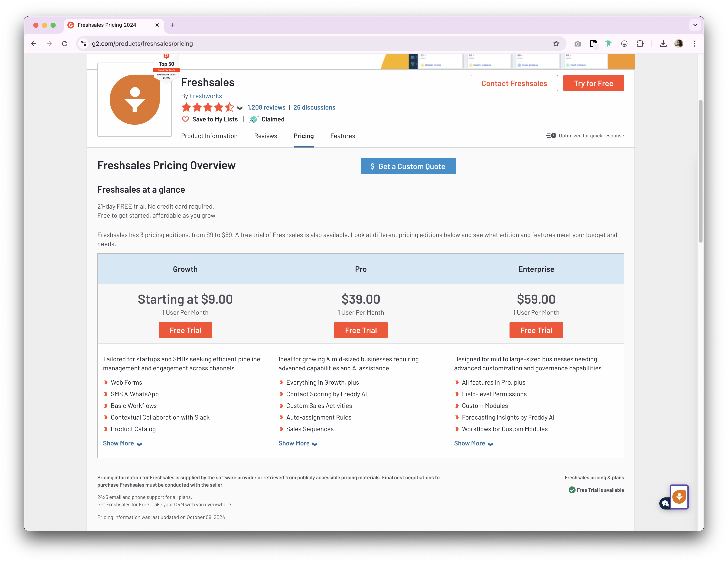Switch to the Reviews tab

[265, 136]
